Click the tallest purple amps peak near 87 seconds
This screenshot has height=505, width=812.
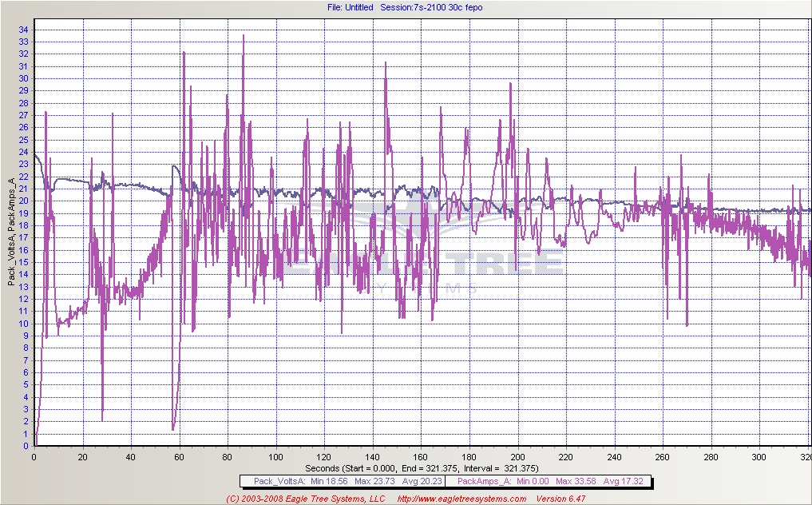[x=244, y=36]
